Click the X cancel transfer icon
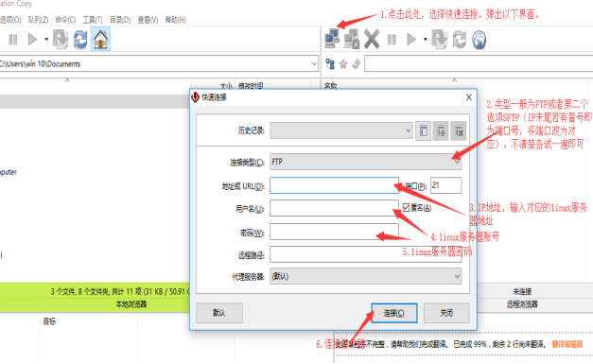The width and height of the screenshot is (593, 364). click(372, 40)
